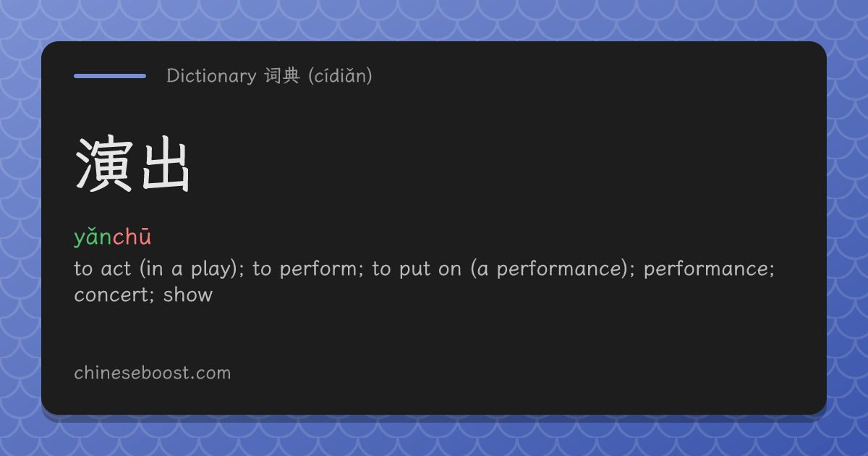The image size is (868, 456).
Task: Select the green pinyin syllable yǎn
Action: point(93,237)
